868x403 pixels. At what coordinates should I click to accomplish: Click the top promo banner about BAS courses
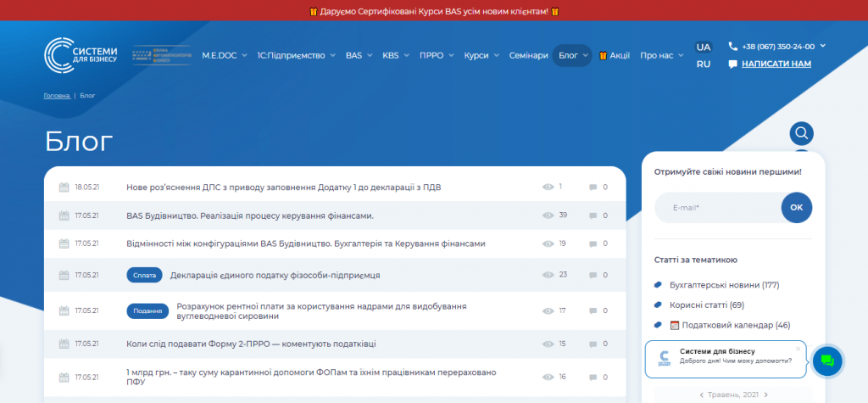(x=434, y=11)
